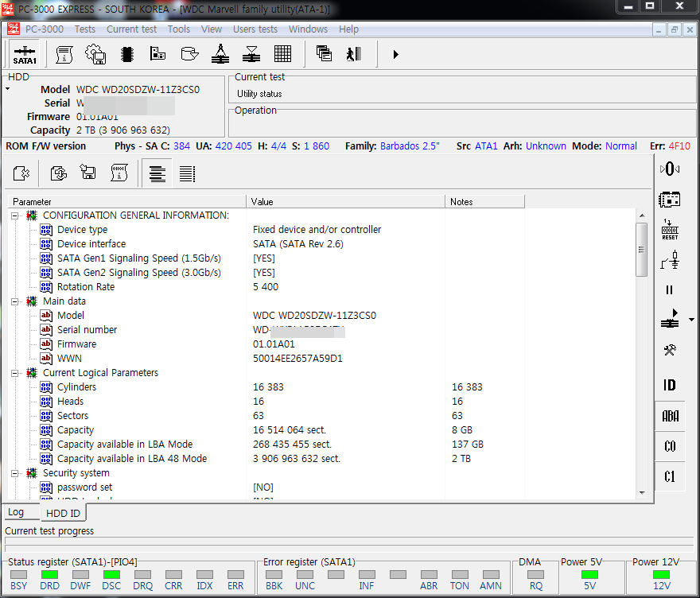Viewport: 700px width, 598px height.
Task: Click the tools hammer icon in right sidebar
Action: [670, 350]
